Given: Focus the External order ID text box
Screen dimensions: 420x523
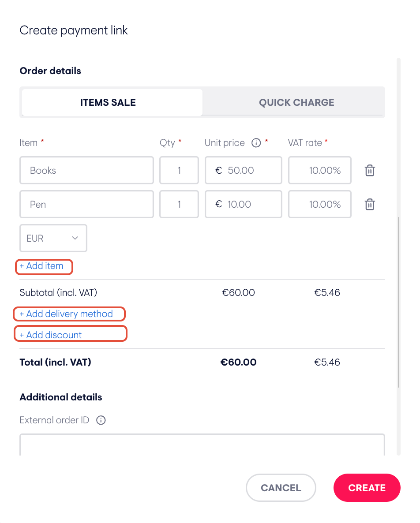Looking at the screenshot, I should tap(202, 445).
